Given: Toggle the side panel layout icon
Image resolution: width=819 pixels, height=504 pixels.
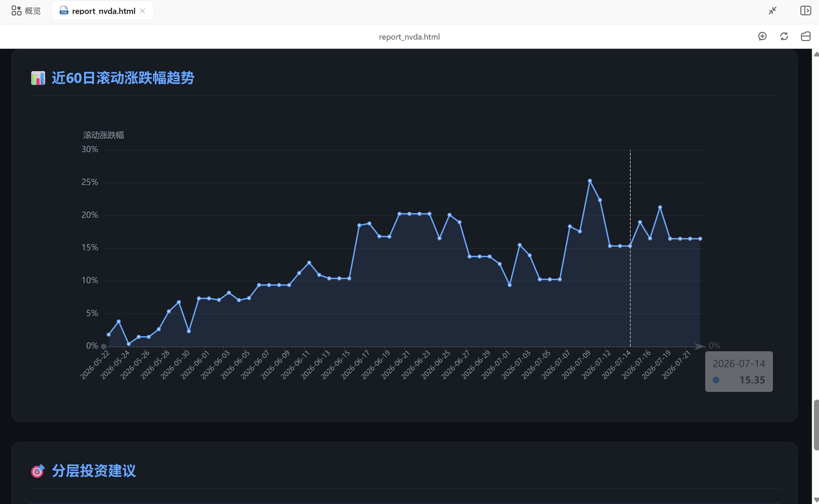Looking at the screenshot, I should click(x=805, y=11).
